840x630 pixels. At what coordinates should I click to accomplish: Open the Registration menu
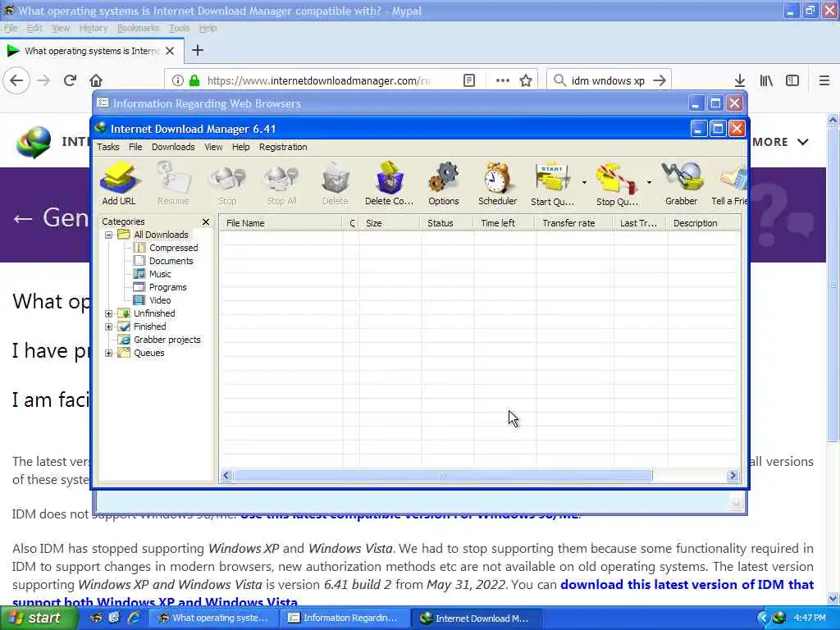click(x=283, y=147)
